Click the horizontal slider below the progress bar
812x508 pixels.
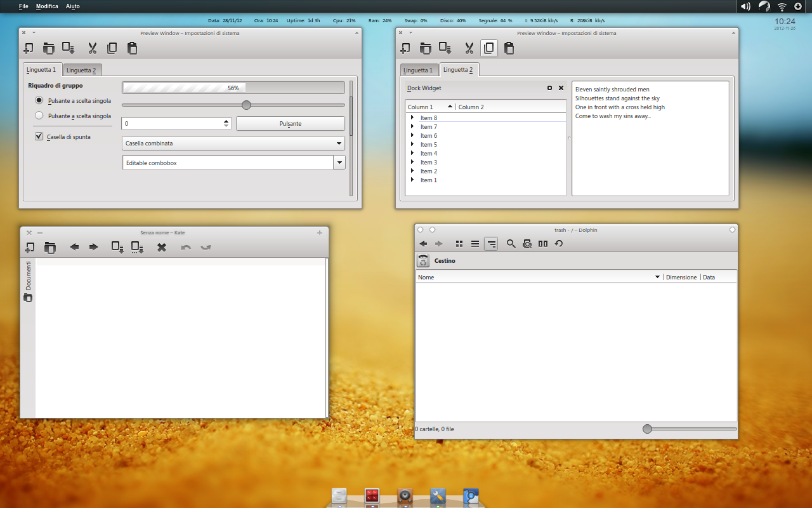pyautogui.click(x=233, y=105)
